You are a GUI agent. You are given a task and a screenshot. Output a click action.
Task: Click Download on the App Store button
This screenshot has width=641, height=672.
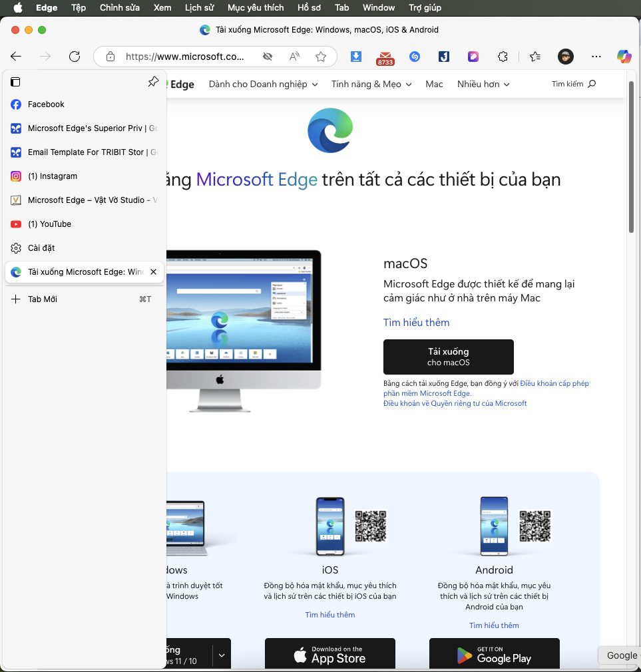coord(329,655)
